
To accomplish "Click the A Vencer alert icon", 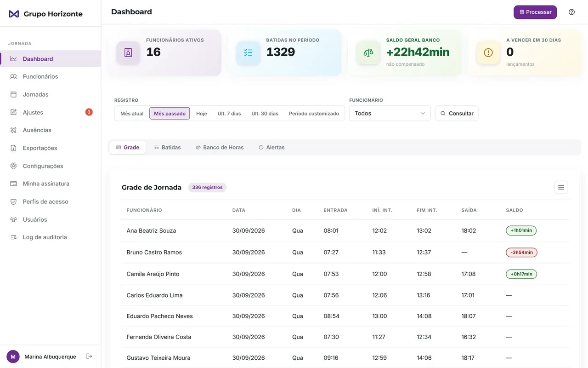I will click(x=488, y=52).
